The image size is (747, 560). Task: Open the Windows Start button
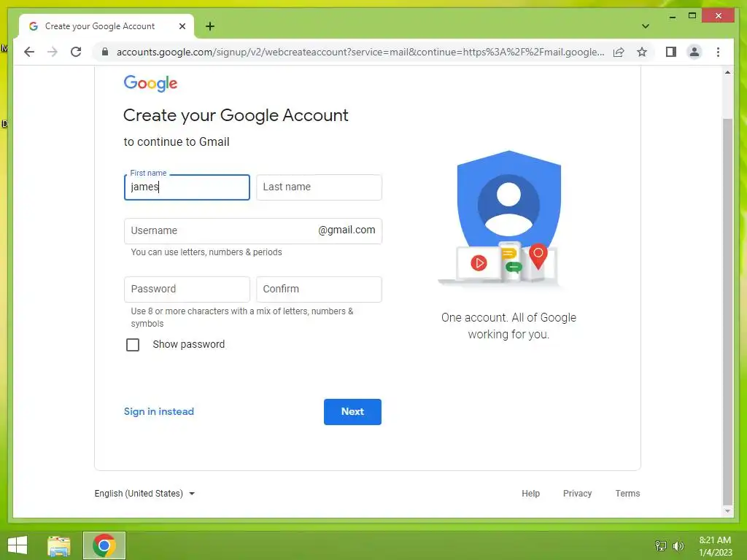coord(18,545)
